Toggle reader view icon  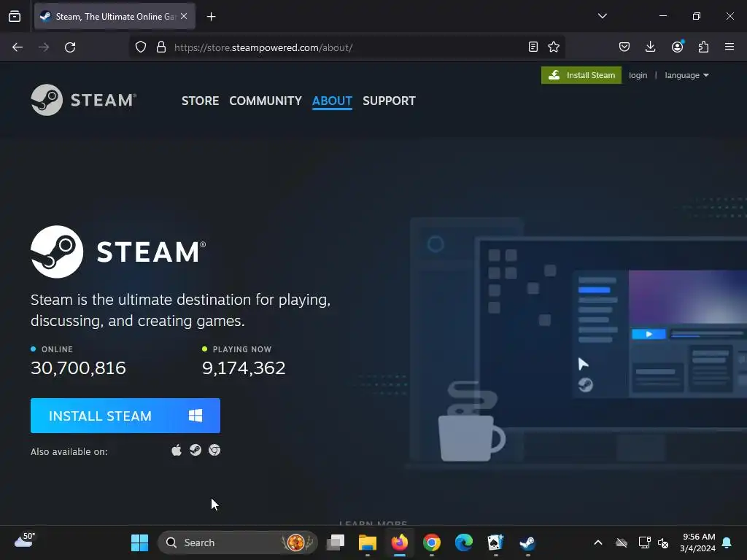click(533, 47)
